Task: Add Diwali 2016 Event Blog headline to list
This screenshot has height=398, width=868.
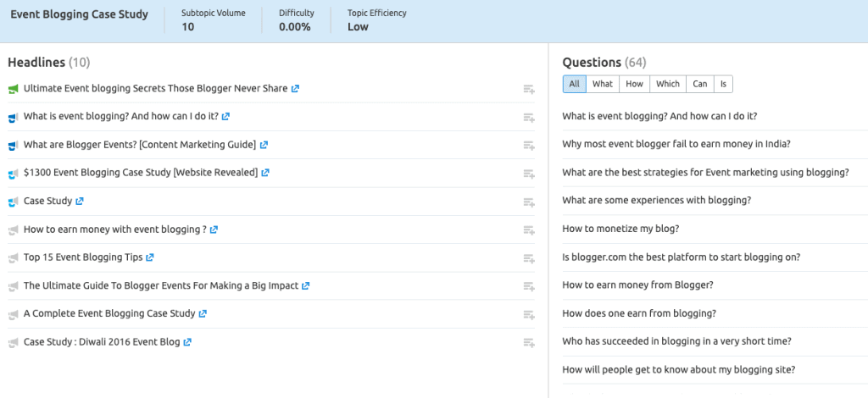Action: pos(529,343)
